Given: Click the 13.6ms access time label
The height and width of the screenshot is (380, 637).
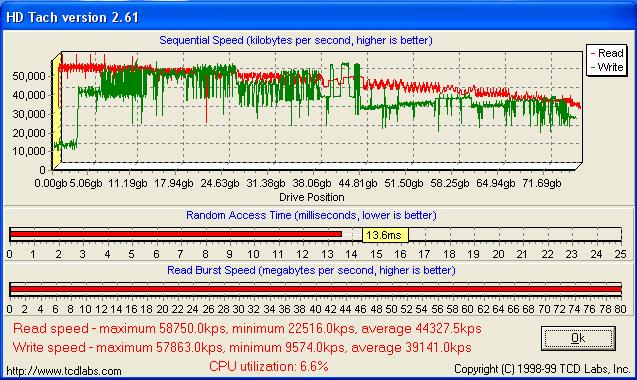Looking at the screenshot, I should [385, 235].
